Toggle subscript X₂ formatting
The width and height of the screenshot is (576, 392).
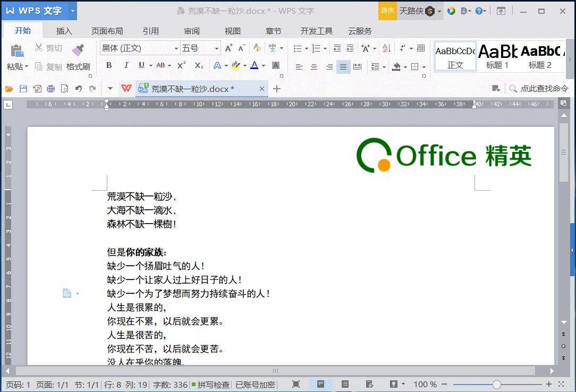[199, 66]
